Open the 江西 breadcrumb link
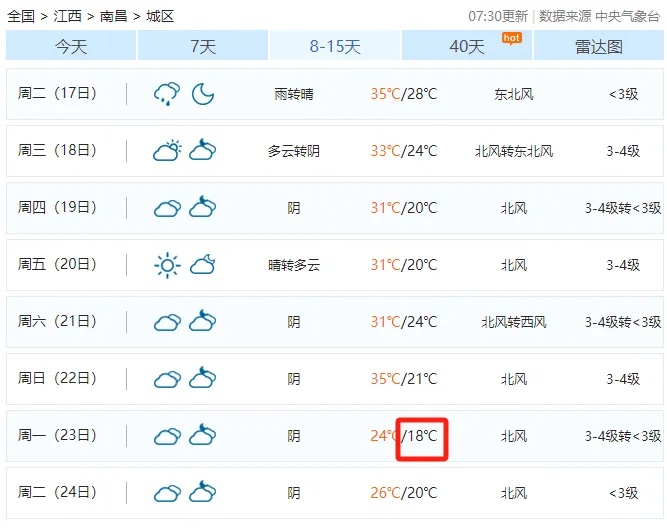667x528 pixels. (67, 16)
